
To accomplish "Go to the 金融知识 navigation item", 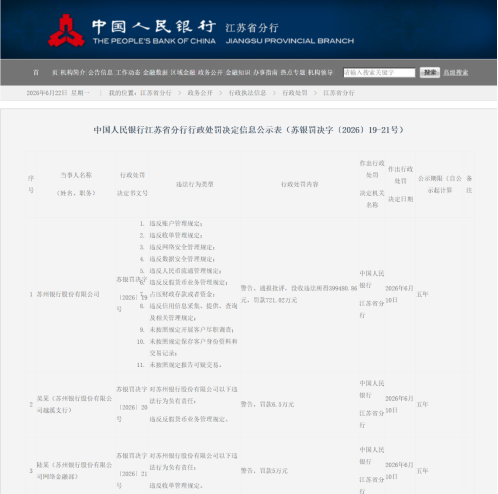I will pos(238,72).
